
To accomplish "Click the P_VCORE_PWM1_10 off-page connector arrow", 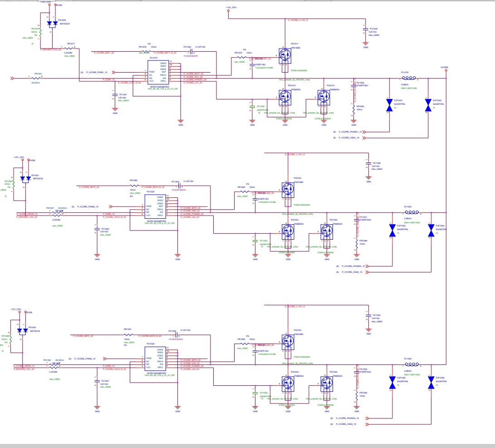I will click(x=113, y=72).
